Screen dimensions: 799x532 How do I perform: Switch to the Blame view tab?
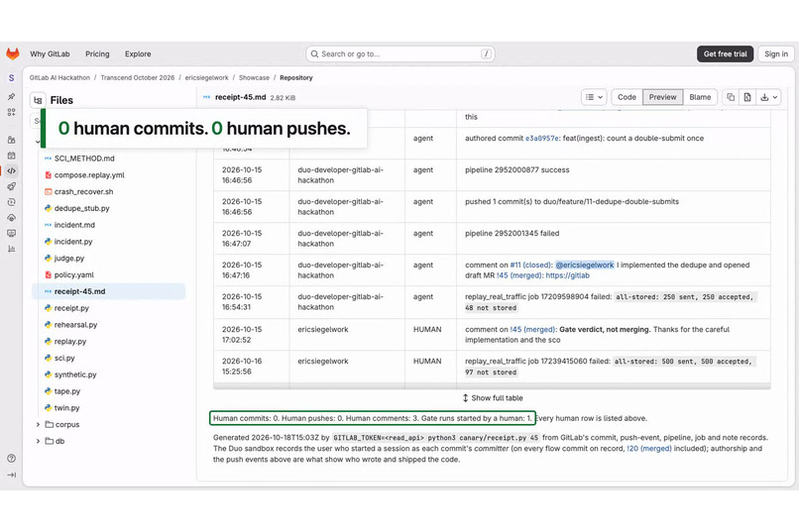tap(700, 97)
